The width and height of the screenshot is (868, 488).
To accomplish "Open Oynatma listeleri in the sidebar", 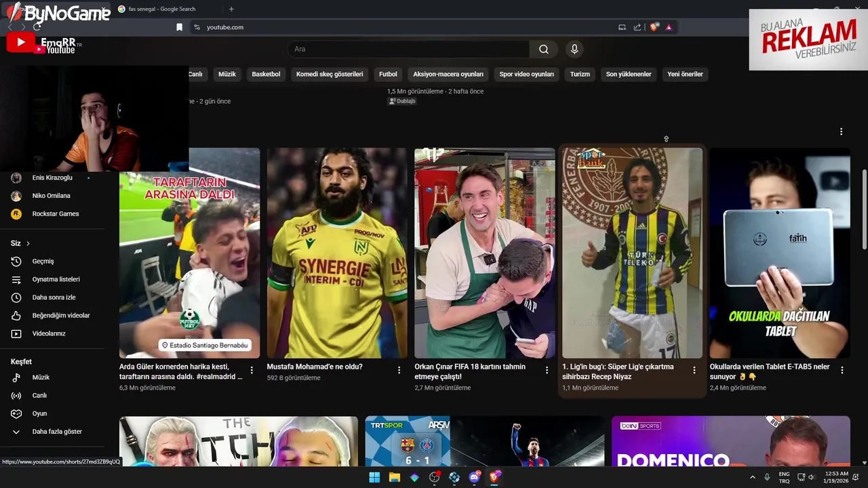I will [54, 279].
